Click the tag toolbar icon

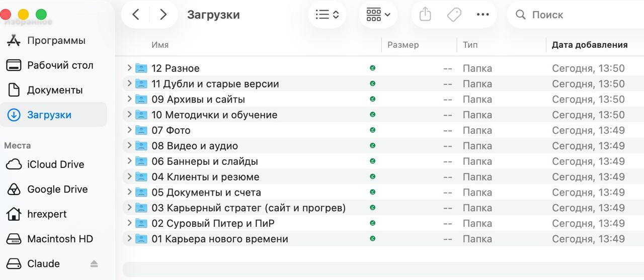pos(454,15)
